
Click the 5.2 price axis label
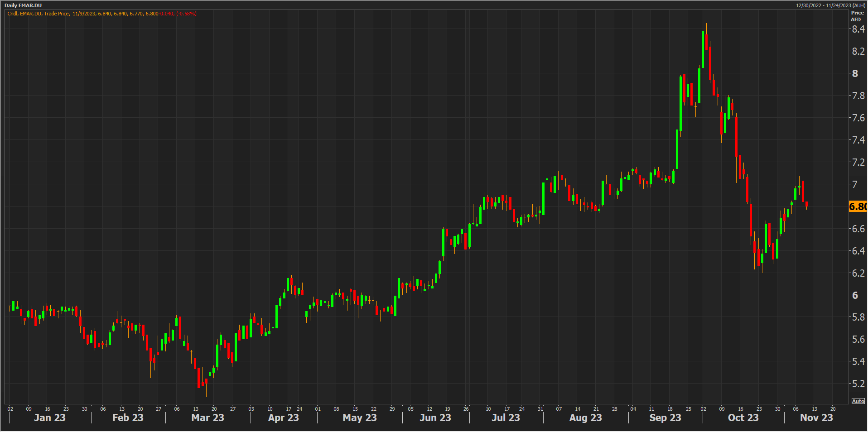click(858, 384)
